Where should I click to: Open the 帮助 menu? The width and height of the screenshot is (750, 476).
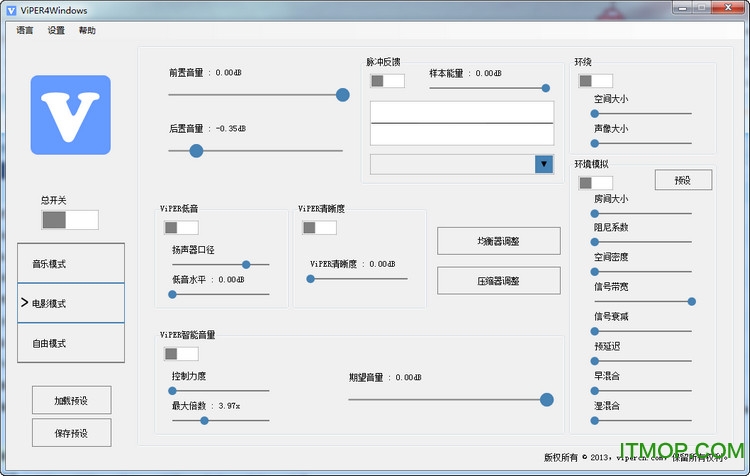click(x=87, y=30)
